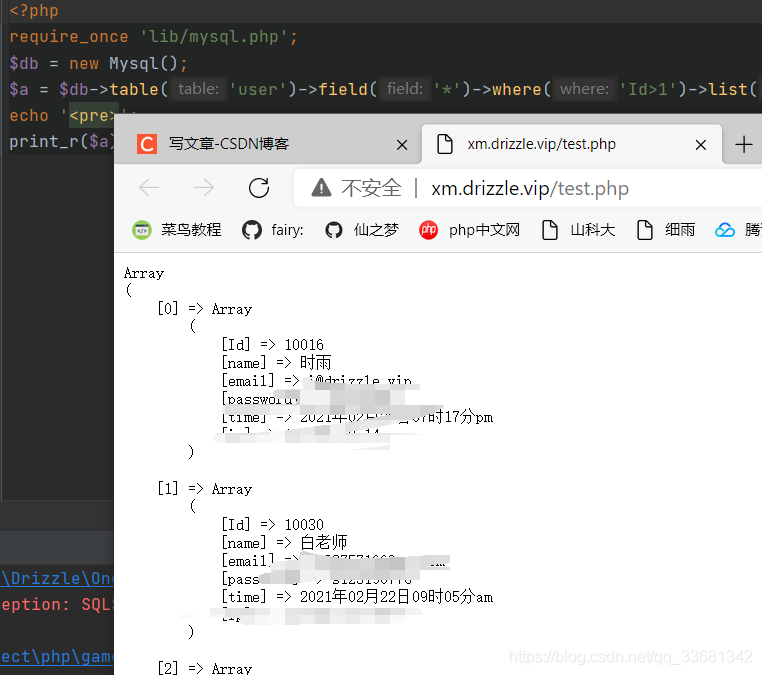Open the 仙之梦 GitHub bookmark
The image size is (762, 675).
click(362, 229)
